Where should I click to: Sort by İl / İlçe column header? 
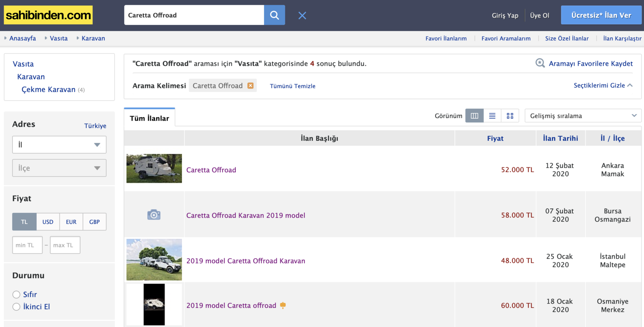613,138
